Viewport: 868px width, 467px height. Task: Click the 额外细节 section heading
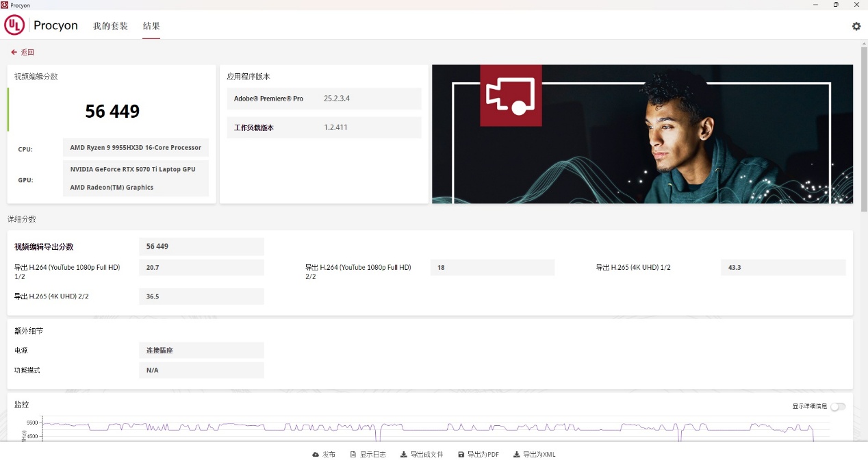(29, 331)
